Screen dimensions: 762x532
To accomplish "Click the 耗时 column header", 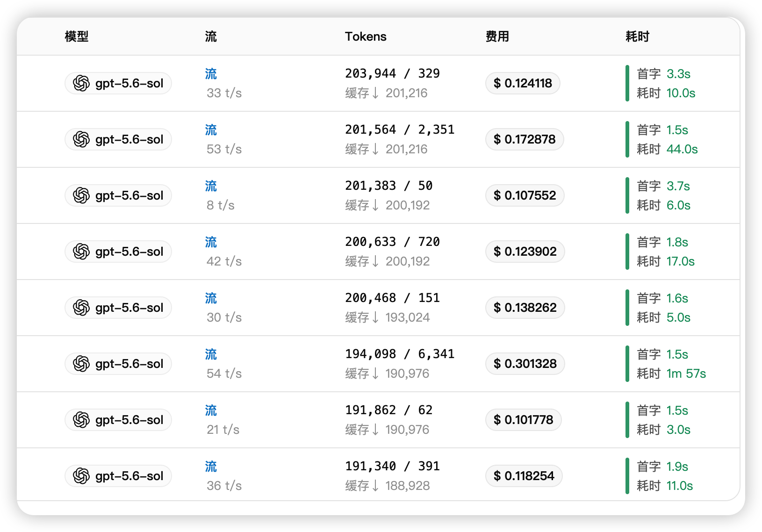I will (638, 36).
